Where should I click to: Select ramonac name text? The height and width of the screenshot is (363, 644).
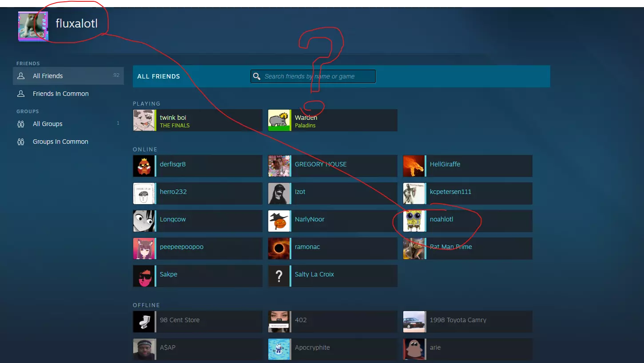pyautogui.click(x=307, y=247)
